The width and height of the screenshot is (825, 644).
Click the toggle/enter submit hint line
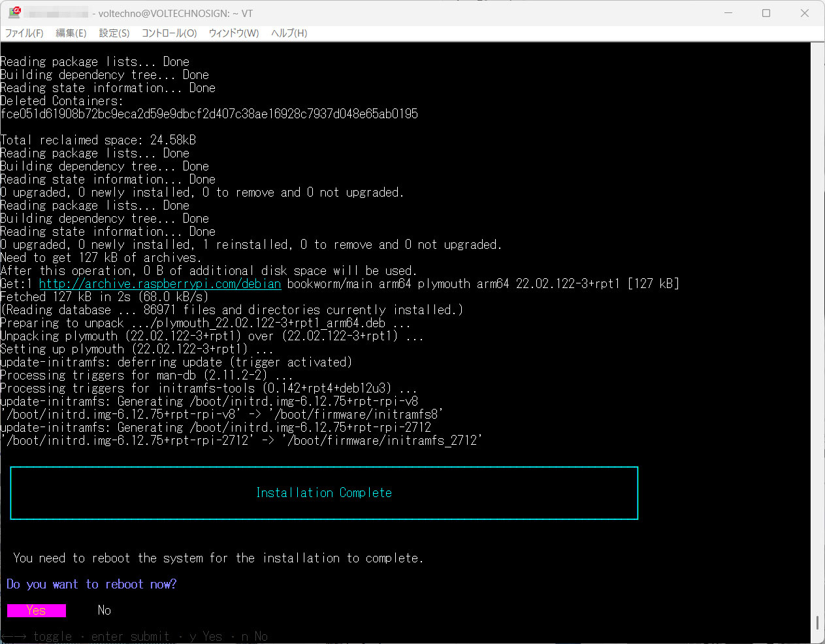tap(134, 636)
